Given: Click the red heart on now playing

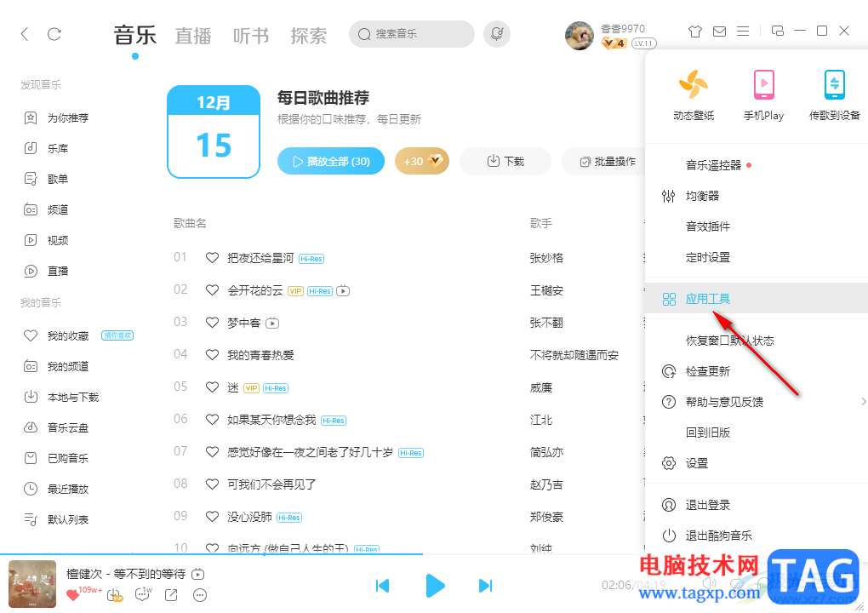Looking at the screenshot, I should point(72,595).
